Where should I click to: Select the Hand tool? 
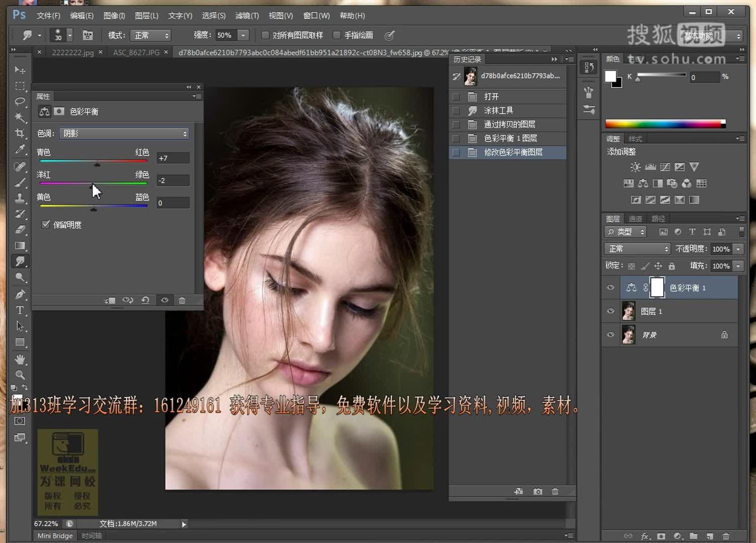pos(20,358)
